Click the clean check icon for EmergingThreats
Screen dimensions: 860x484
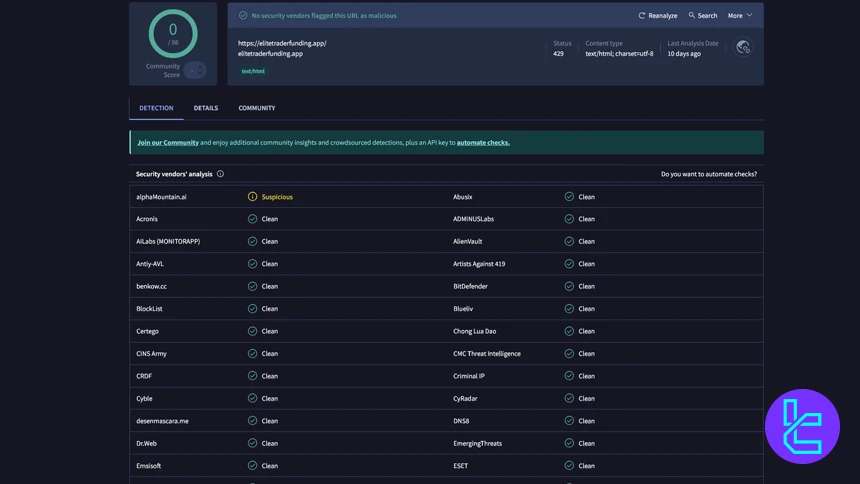point(569,443)
